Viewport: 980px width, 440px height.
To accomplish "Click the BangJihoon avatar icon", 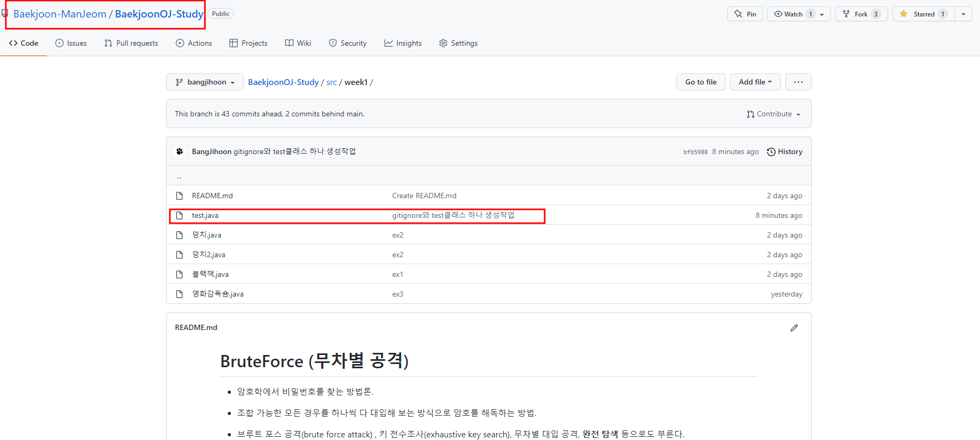I will coord(180,151).
